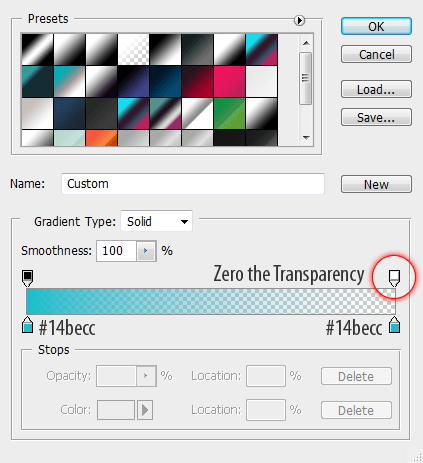Click the New gradient button

[376, 184]
